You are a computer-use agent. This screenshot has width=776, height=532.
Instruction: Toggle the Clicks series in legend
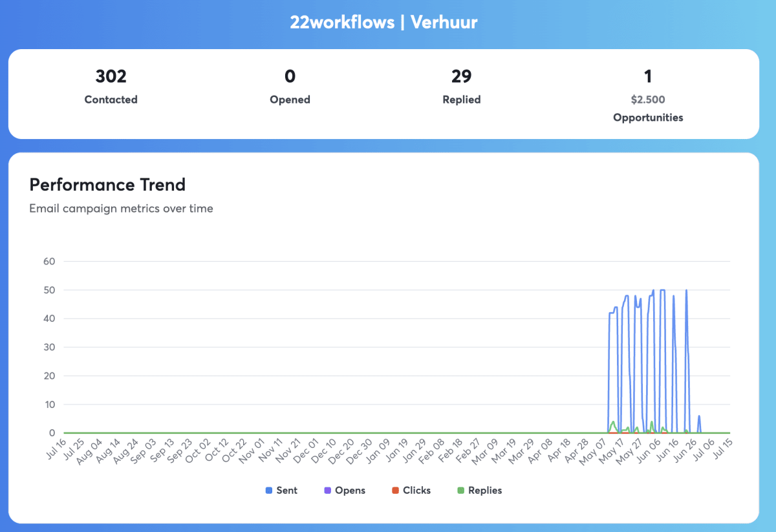pos(411,491)
